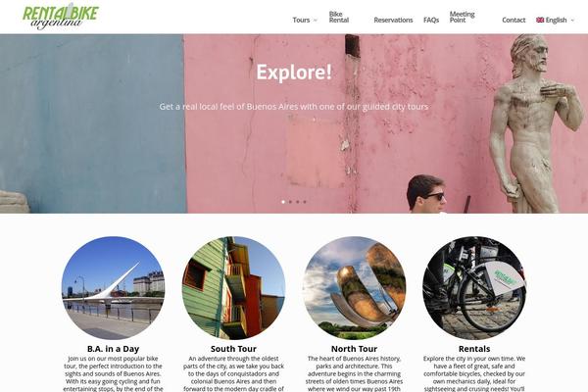Select the second slider dot
The width and height of the screenshot is (588, 392).
pos(290,202)
